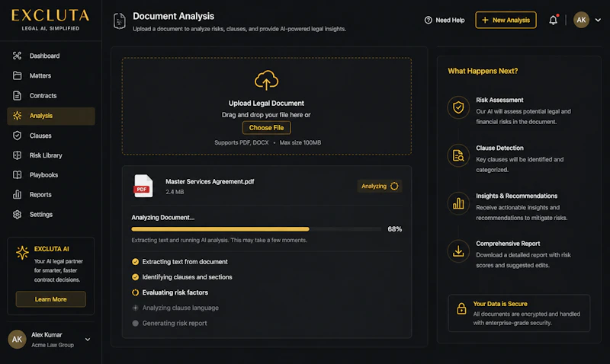The image size is (610, 364).
Task: Open the Dashboard menu item
Action: 51,56
